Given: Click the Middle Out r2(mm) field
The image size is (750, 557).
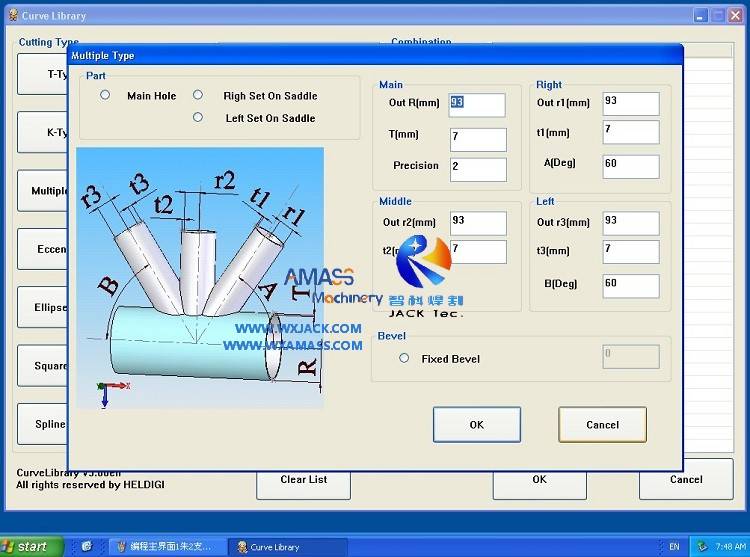Looking at the screenshot, I should coord(478,223).
